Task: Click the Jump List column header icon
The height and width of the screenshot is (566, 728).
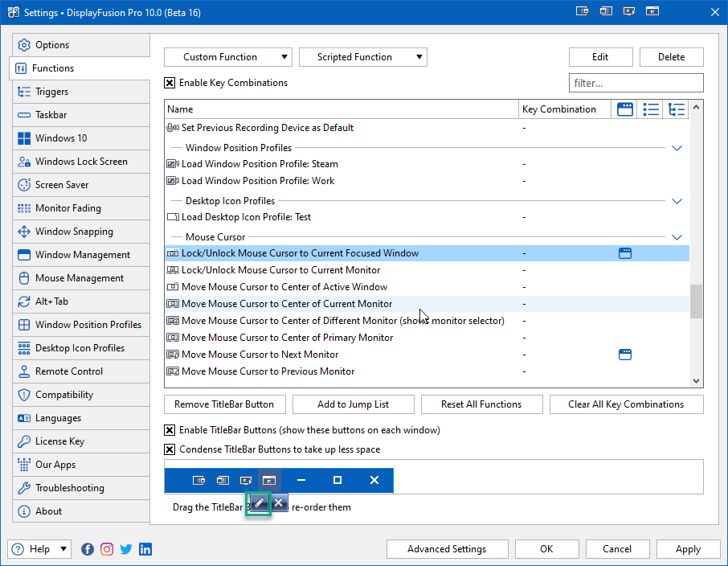Action: (651, 109)
